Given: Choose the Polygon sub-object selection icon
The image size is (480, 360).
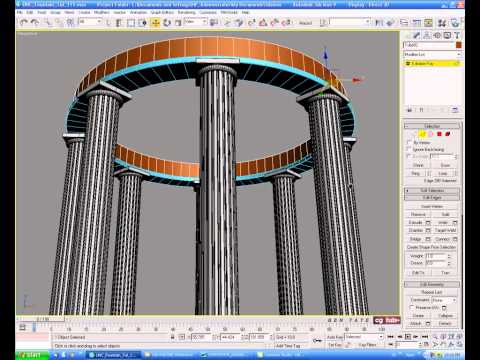Looking at the screenshot, I should click(439, 134).
